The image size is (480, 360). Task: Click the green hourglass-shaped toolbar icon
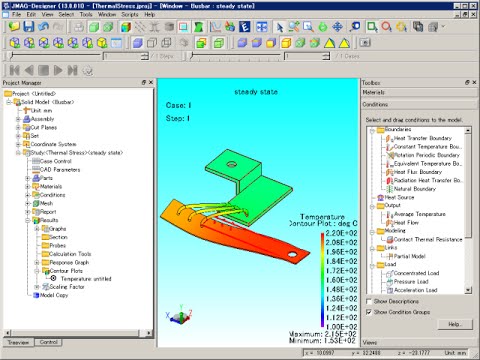click(199, 27)
